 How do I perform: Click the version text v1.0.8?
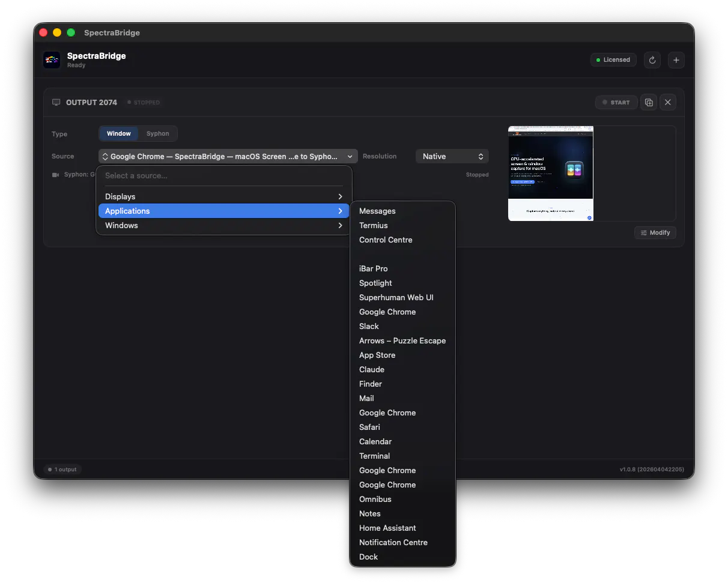pos(652,470)
